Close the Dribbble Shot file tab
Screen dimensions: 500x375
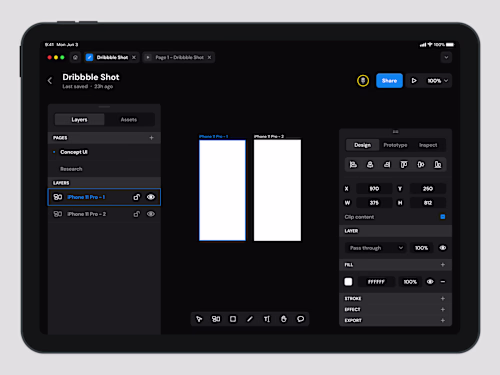pos(134,57)
